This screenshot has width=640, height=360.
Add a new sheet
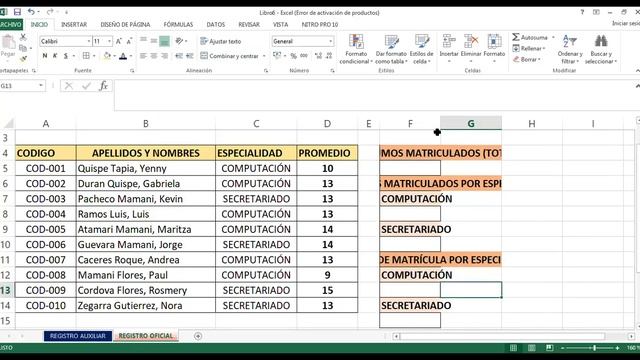tap(198, 336)
